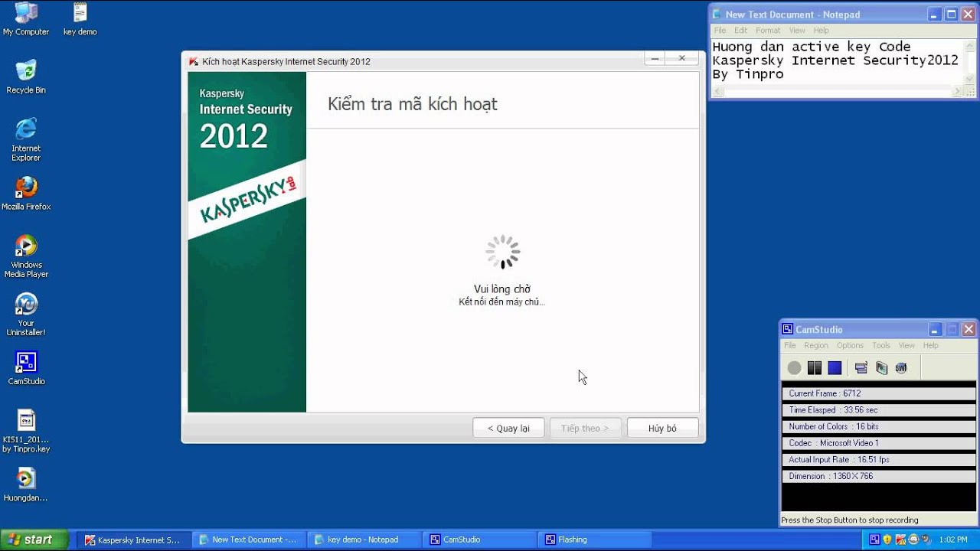980x551 pixels.
Task: Select the Recycle Bin desktop icon
Action: pyautogui.click(x=26, y=77)
